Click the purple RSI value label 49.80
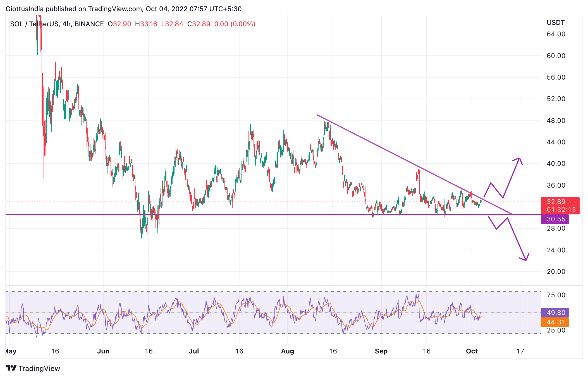588x378 pixels. (555, 313)
